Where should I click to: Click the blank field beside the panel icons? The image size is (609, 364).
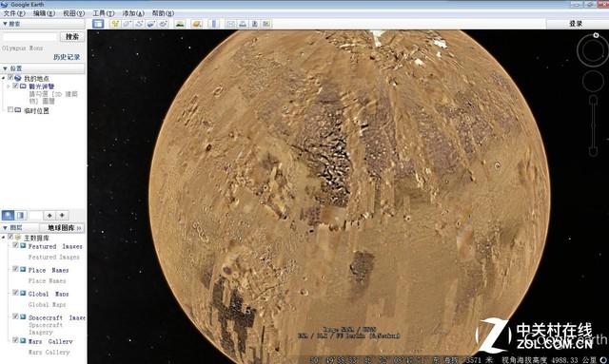click(x=36, y=215)
